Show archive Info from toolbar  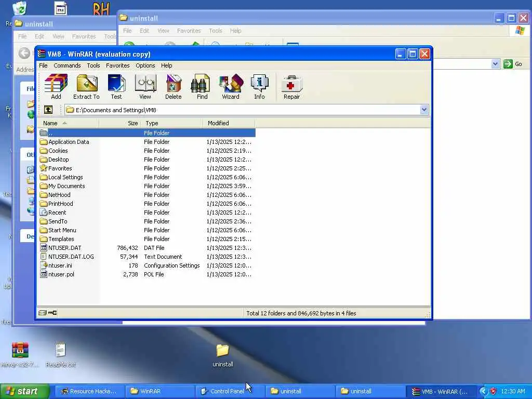260,87
